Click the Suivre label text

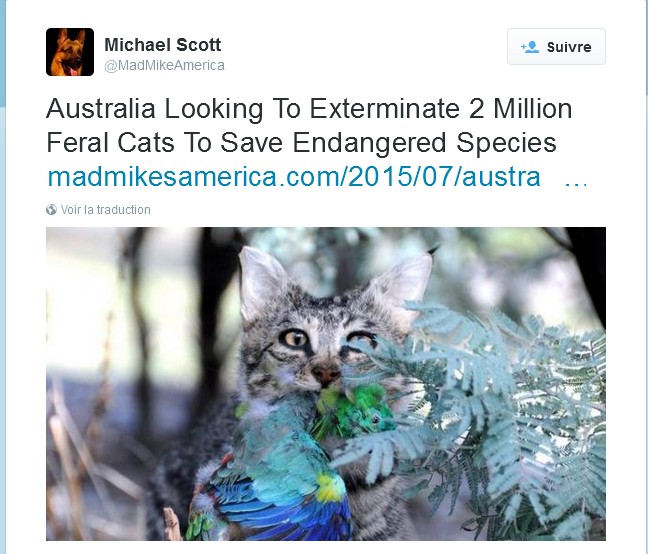(x=569, y=47)
